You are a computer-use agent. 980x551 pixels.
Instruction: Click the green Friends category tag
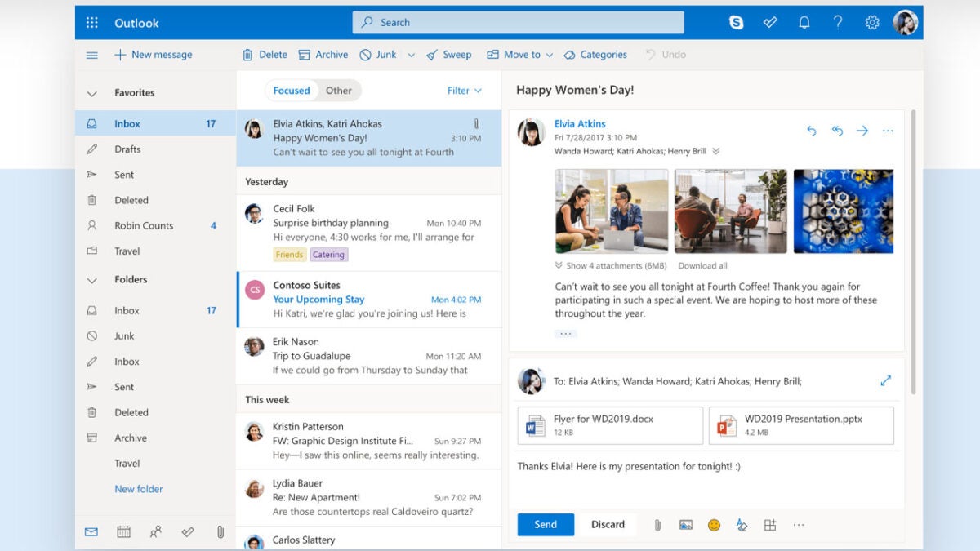[289, 254]
